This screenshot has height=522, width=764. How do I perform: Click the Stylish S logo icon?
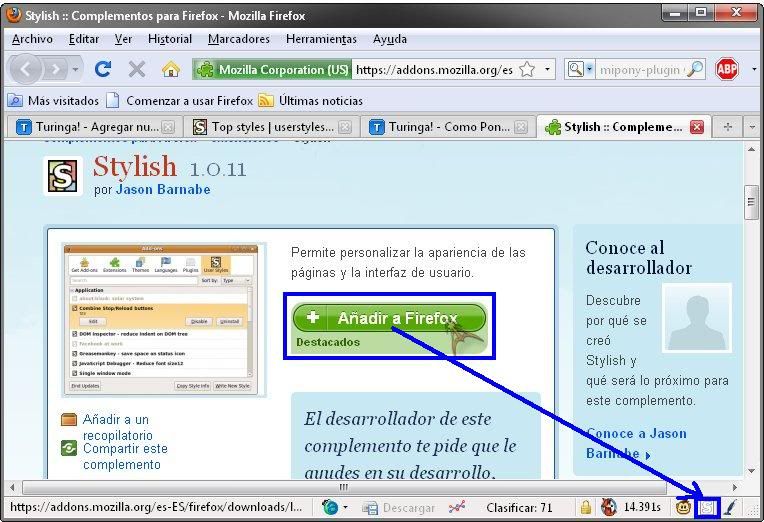click(62, 176)
